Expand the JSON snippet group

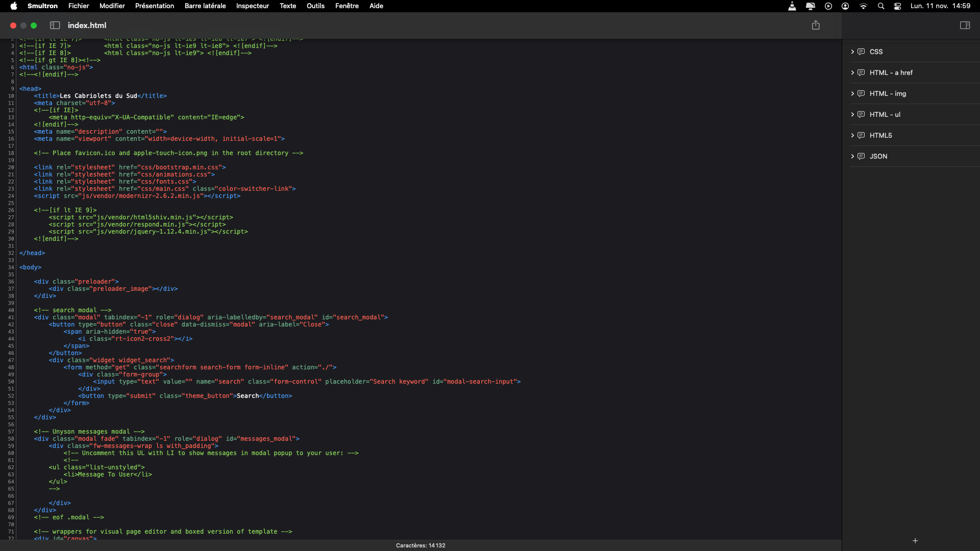tap(852, 156)
